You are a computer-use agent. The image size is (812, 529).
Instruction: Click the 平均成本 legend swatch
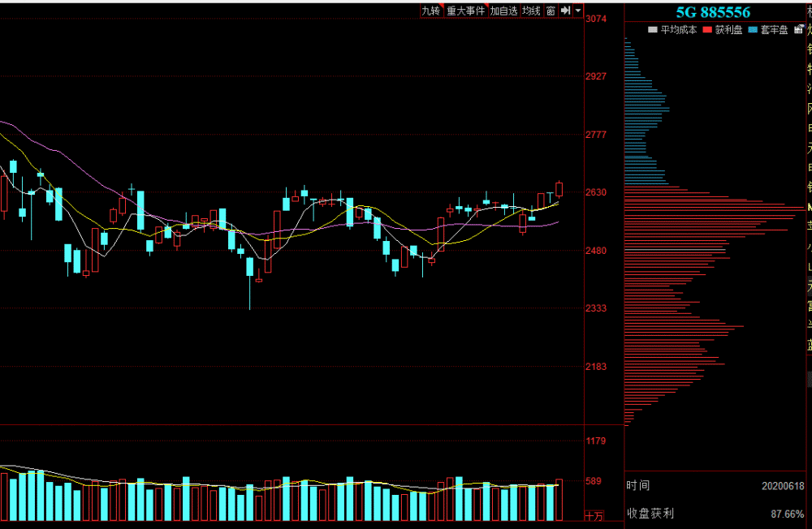coord(653,30)
